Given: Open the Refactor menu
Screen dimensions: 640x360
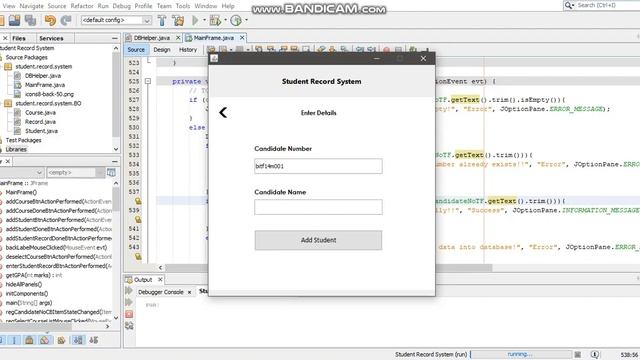Looking at the screenshot, I should [82, 6].
